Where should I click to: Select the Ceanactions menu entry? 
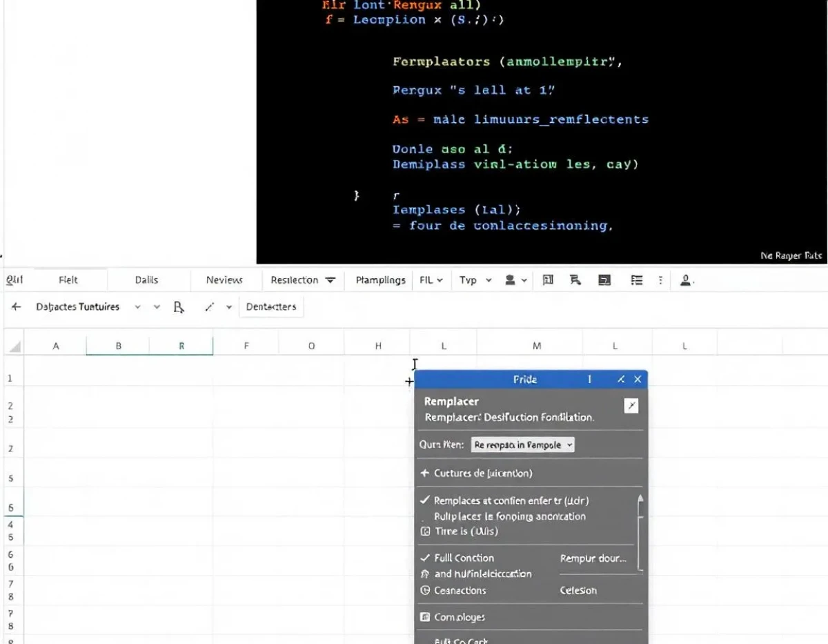(x=460, y=591)
